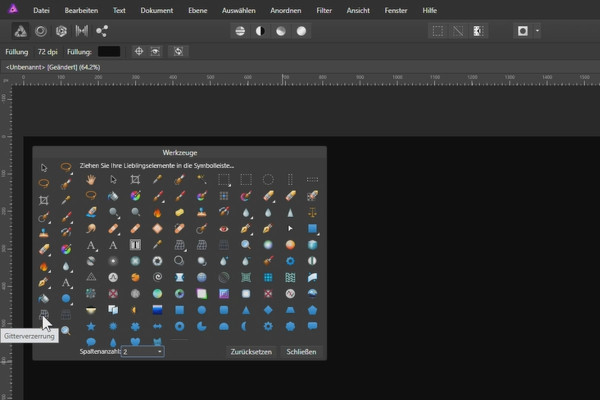Click the black Füllung color swatch

click(x=110, y=50)
